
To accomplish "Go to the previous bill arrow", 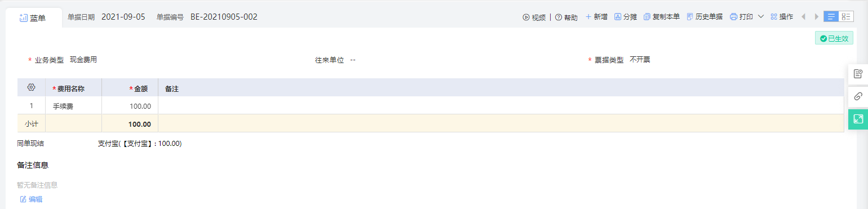I will 803,17.
